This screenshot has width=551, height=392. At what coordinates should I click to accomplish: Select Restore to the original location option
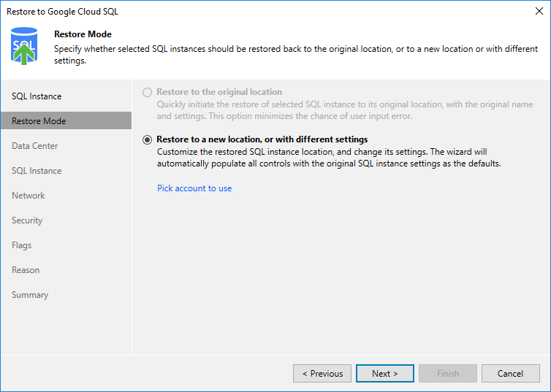pyautogui.click(x=148, y=93)
